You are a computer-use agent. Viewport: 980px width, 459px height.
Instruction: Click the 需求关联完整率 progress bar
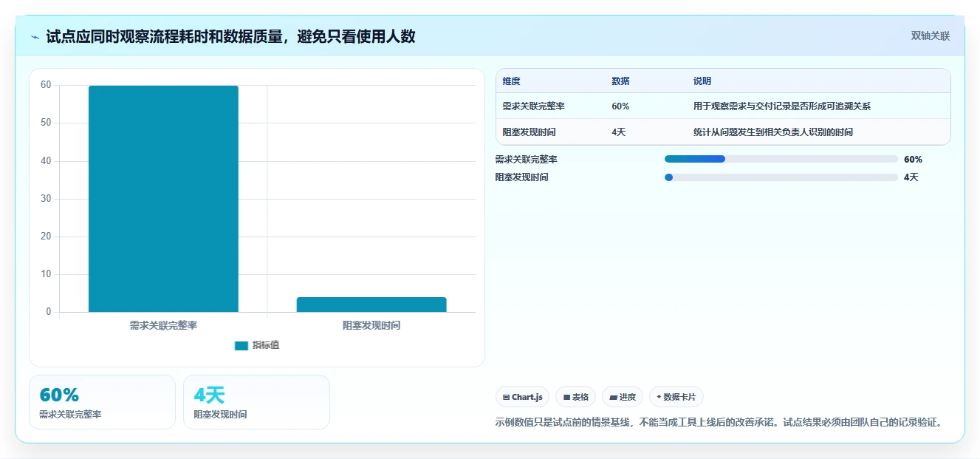(781, 159)
